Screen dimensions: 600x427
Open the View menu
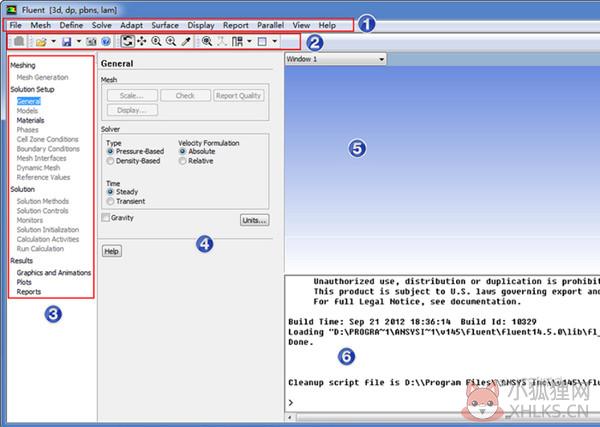coord(301,25)
